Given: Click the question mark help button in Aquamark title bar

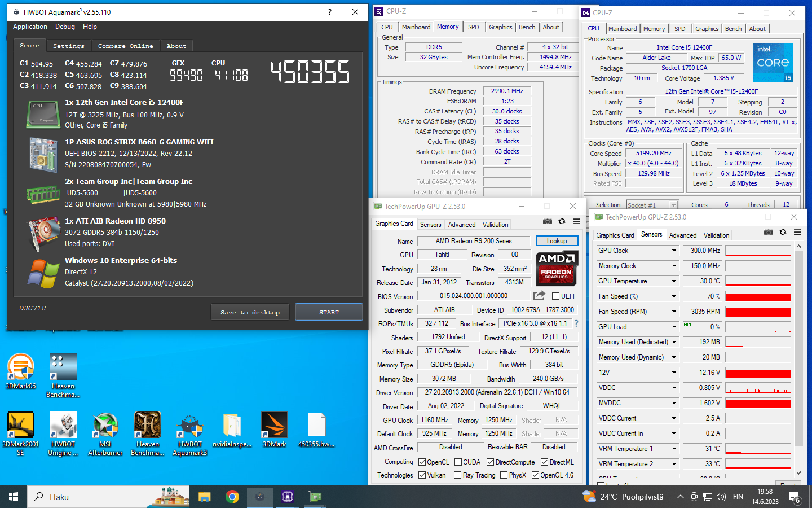Looking at the screenshot, I should point(330,12).
